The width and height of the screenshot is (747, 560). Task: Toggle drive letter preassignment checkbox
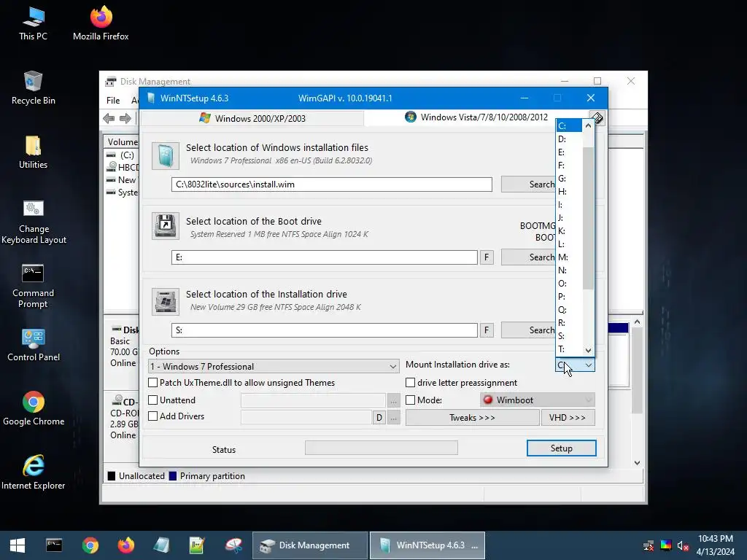410,382
